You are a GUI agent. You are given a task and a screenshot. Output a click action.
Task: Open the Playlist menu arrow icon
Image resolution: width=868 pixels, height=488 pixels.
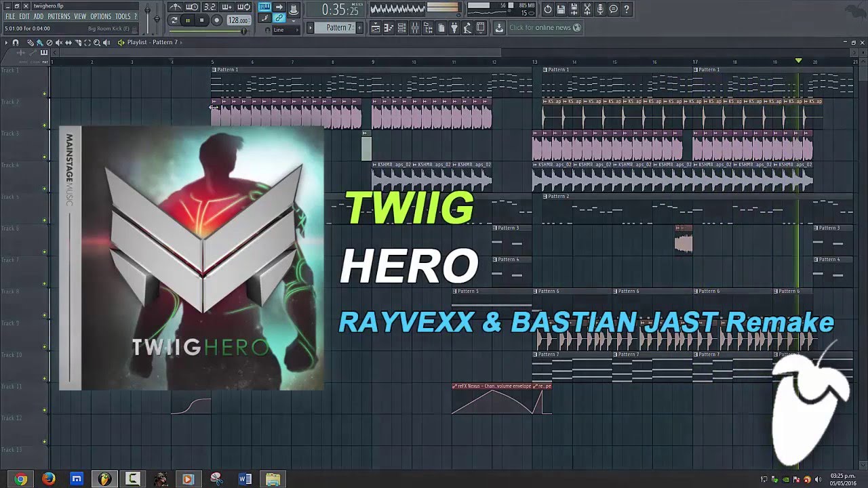coord(6,43)
